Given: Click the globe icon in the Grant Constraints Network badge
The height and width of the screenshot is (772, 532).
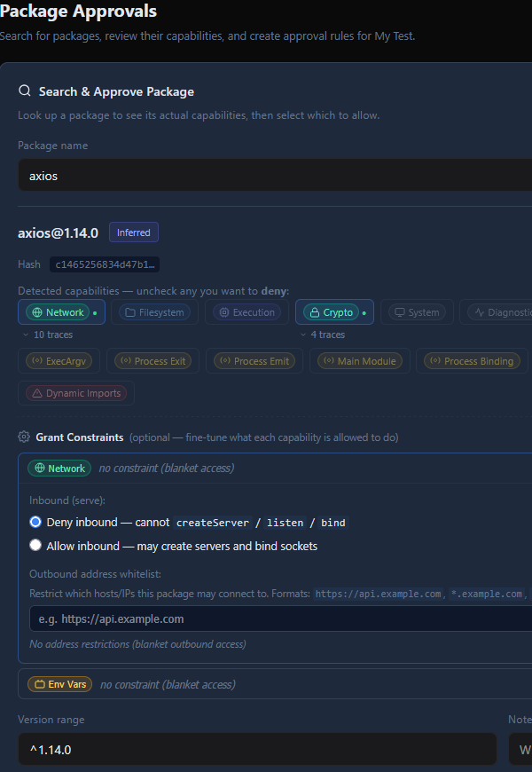Looking at the screenshot, I should [x=39, y=469].
